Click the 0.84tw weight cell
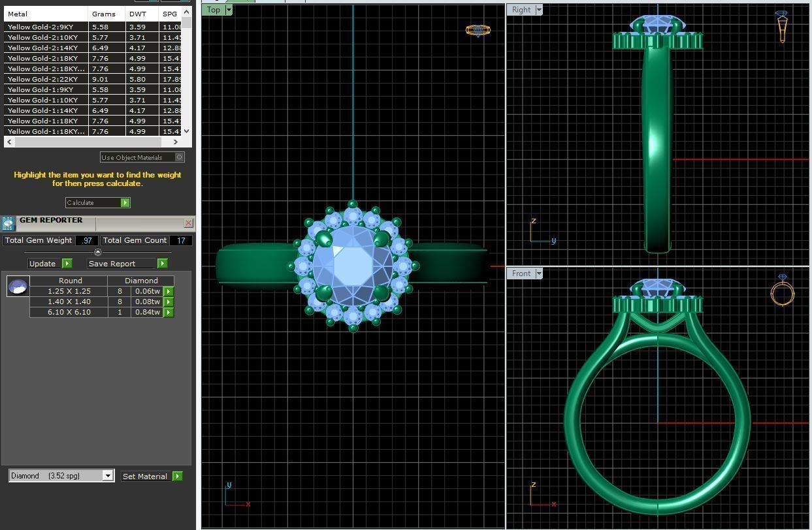812x530 pixels. pos(147,312)
